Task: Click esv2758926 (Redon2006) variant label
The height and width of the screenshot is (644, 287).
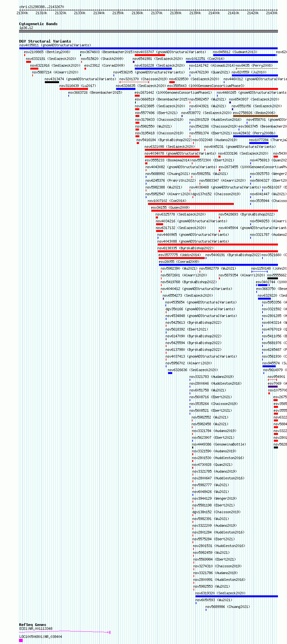Action: point(254,113)
